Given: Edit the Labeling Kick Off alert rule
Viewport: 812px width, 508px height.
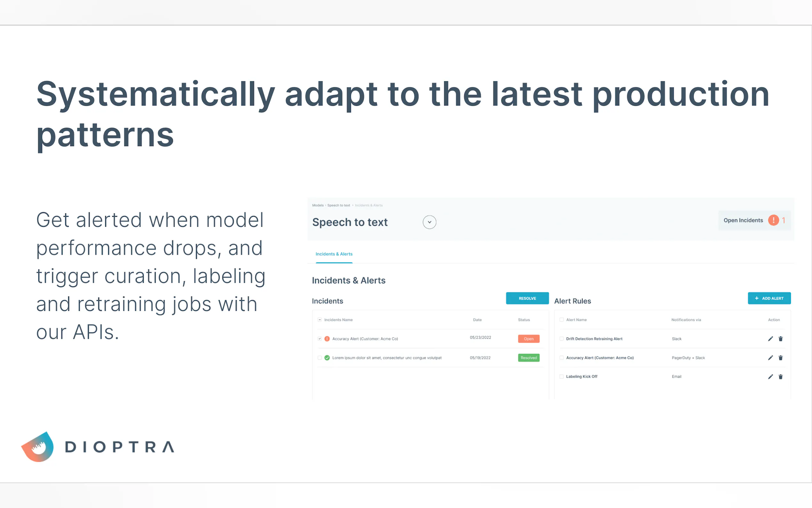Looking at the screenshot, I should tap(770, 377).
